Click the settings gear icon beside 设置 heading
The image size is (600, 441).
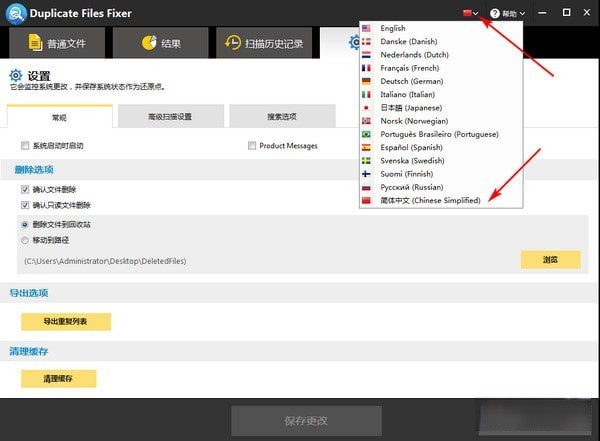pyautogui.click(x=16, y=75)
